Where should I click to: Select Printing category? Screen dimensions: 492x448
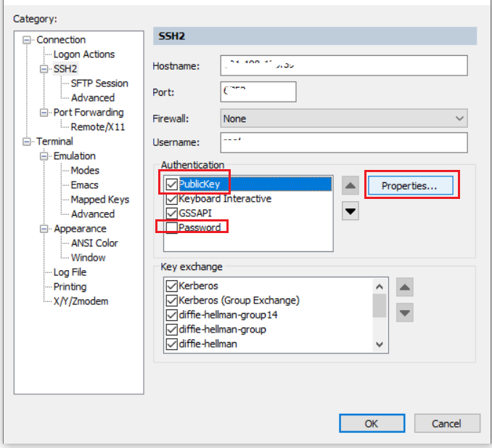pyautogui.click(x=70, y=287)
